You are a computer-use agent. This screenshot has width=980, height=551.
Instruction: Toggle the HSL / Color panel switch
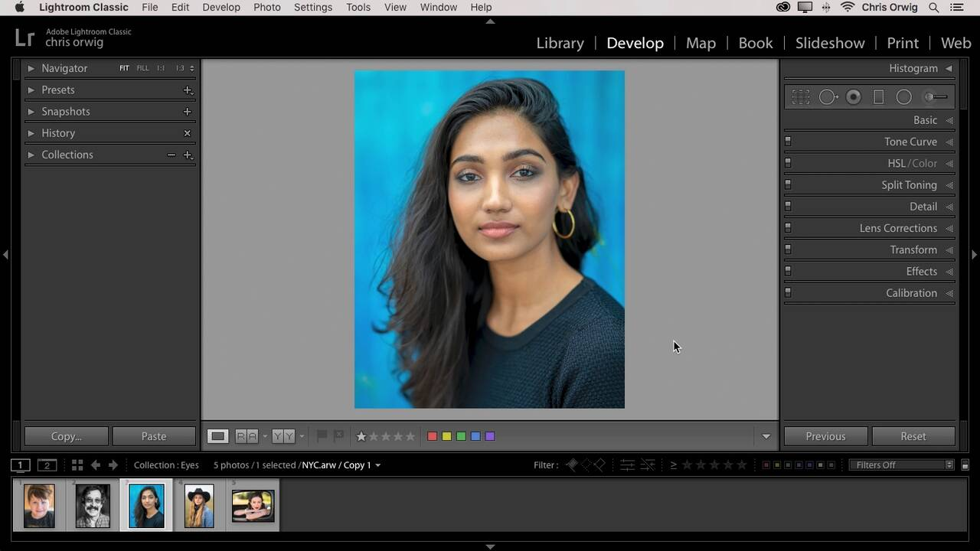[x=788, y=163]
